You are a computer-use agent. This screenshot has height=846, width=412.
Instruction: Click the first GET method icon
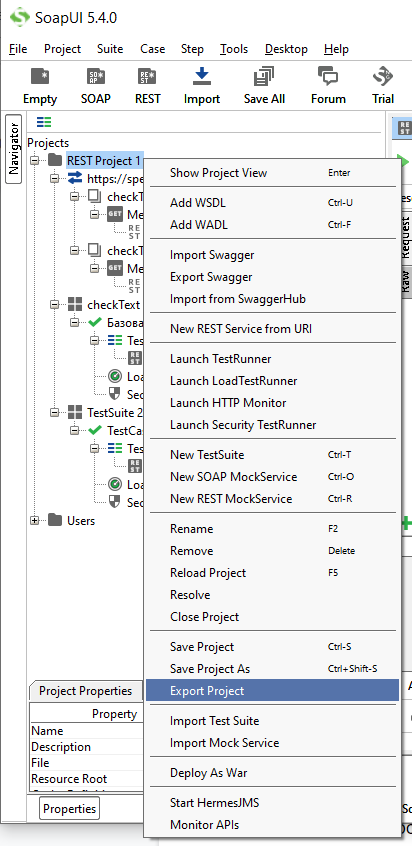(115, 215)
